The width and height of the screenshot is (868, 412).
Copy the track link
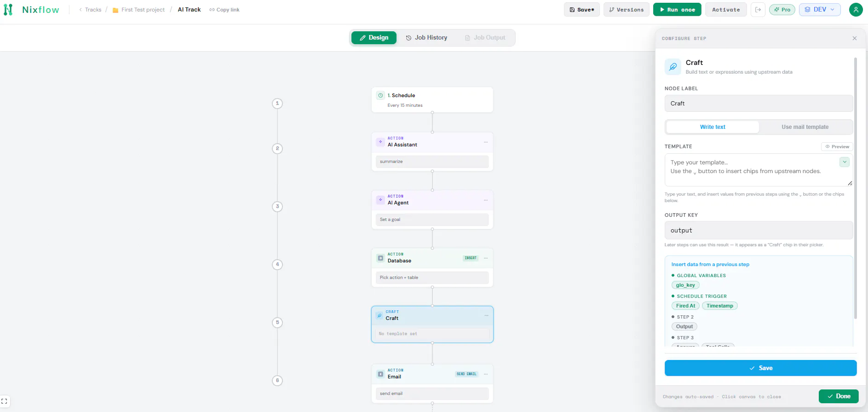pos(224,10)
